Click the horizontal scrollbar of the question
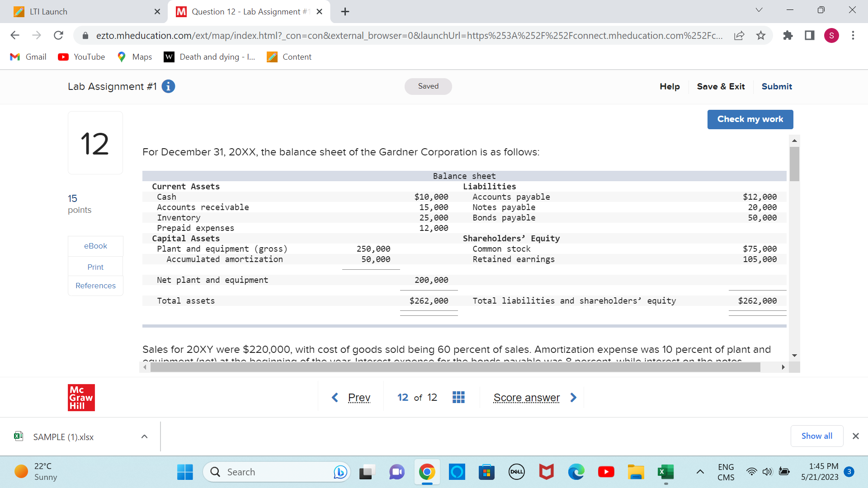The height and width of the screenshot is (488, 868). (455, 367)
